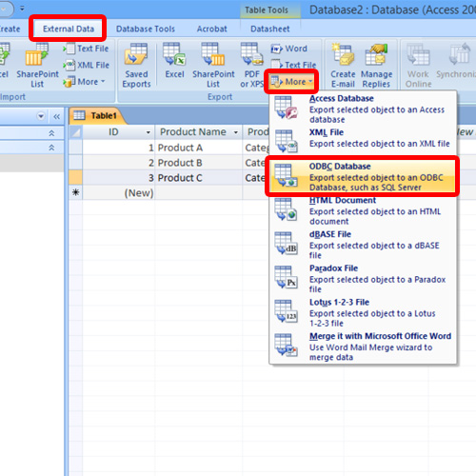
Task: Select cell Product A
Action: tap(198, 148)
